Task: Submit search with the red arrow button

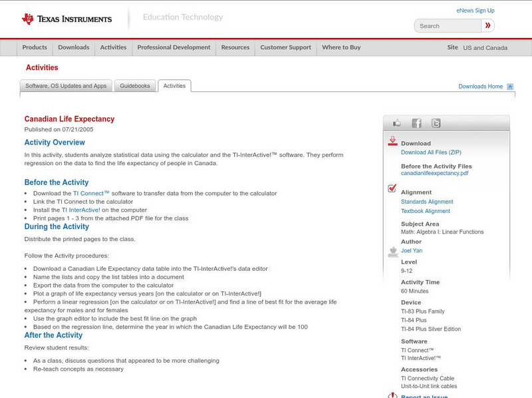Action: pyautogui.click(x=487, y=25)
